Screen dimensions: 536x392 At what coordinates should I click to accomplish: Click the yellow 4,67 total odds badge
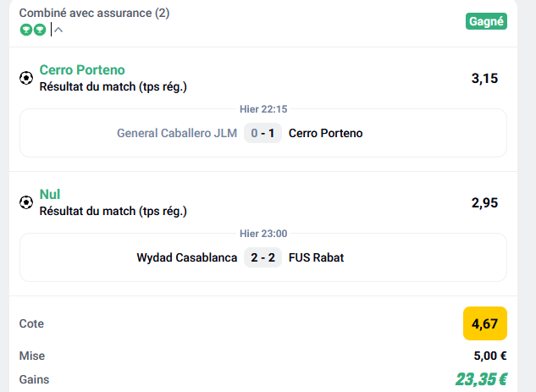(x=484, y=323)
